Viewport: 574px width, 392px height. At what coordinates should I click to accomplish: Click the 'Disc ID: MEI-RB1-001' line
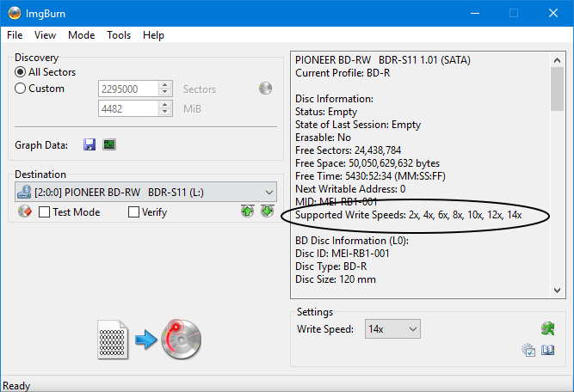coord(343,254)
